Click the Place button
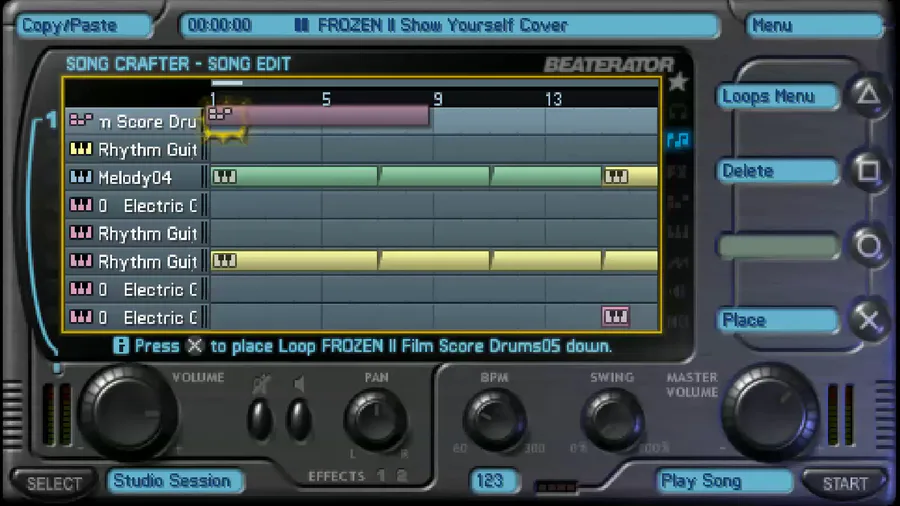 click(x=778, y=320)
